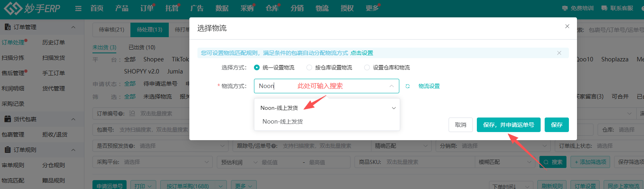Open the 精确匹配 dropdown
This screenshot has height=189, width=644.
(401, 146)
